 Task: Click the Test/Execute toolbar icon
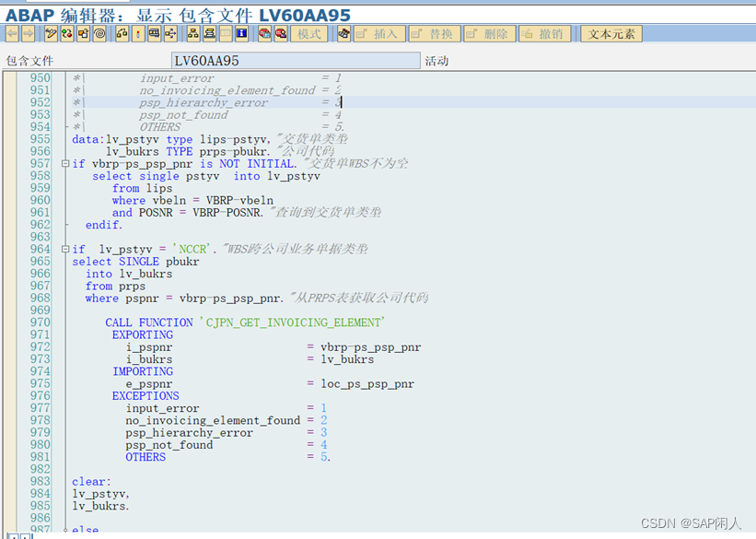[x=155, y=34]
